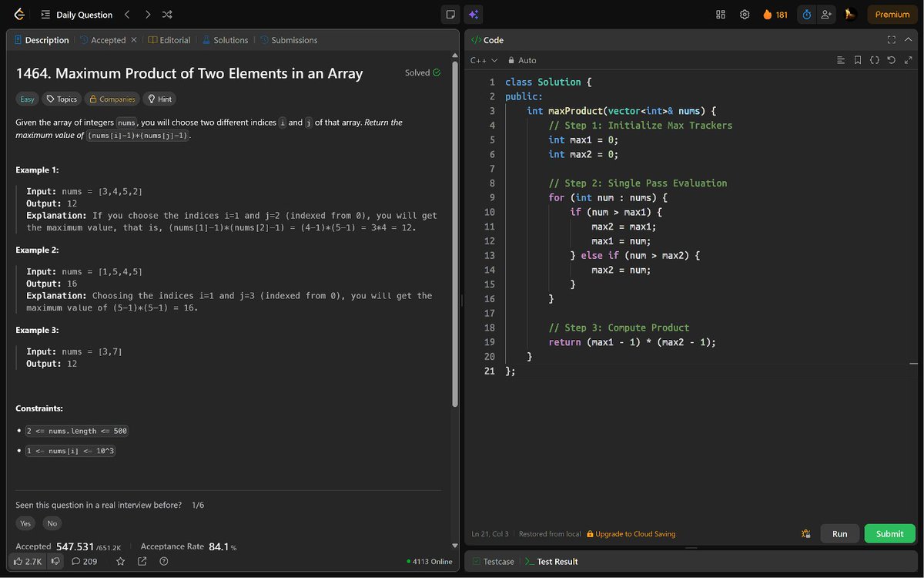Image resolution: width=924 pixels, height=578 pixels.
Task: Click the Ln 21, Col 3 status text
Action: pos(490,533)
